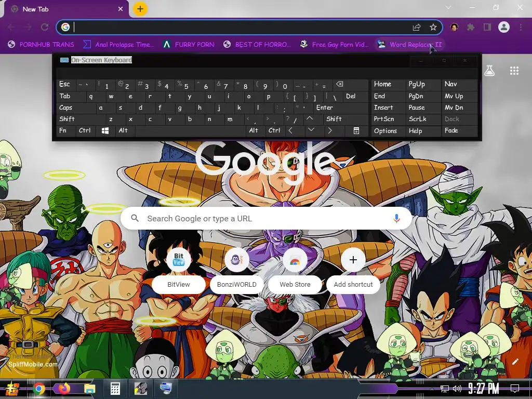The image size is (532, 399).
Task: Open the Google apps grid
Action: pyautogui.click(x=514, y=71)
